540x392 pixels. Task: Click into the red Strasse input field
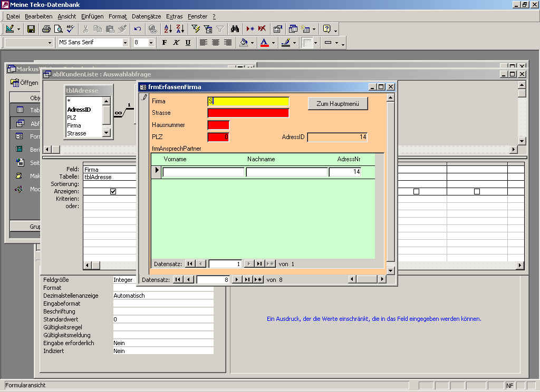[248, 113]
